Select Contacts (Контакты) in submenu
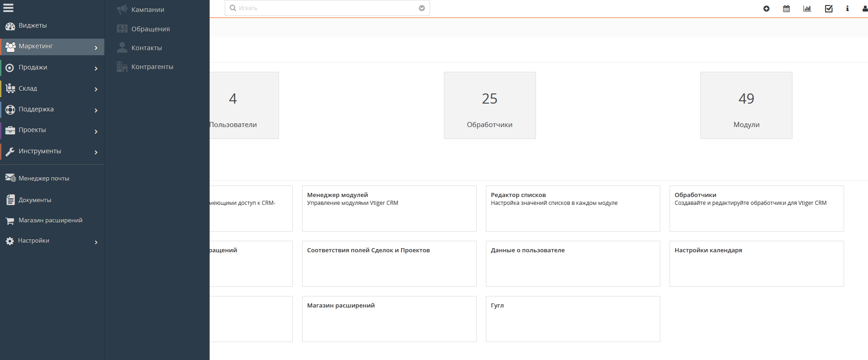Viewport: 868px width, 360px height. (x=146, y=48)
